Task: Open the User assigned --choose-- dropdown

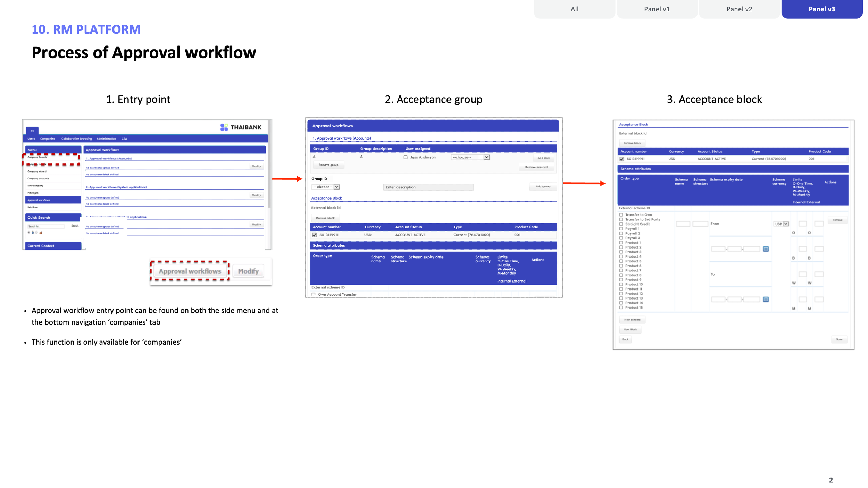Action: 470,157
